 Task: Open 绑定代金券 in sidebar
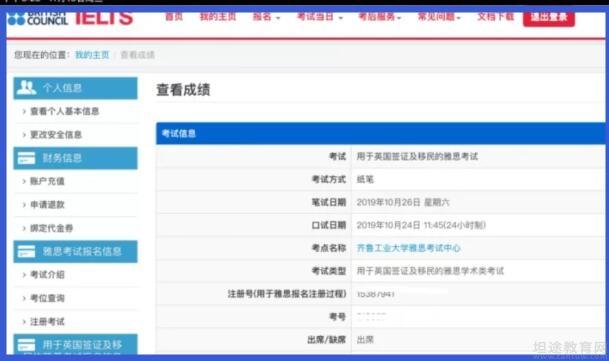pyautogui.click(x=52, y=228)
